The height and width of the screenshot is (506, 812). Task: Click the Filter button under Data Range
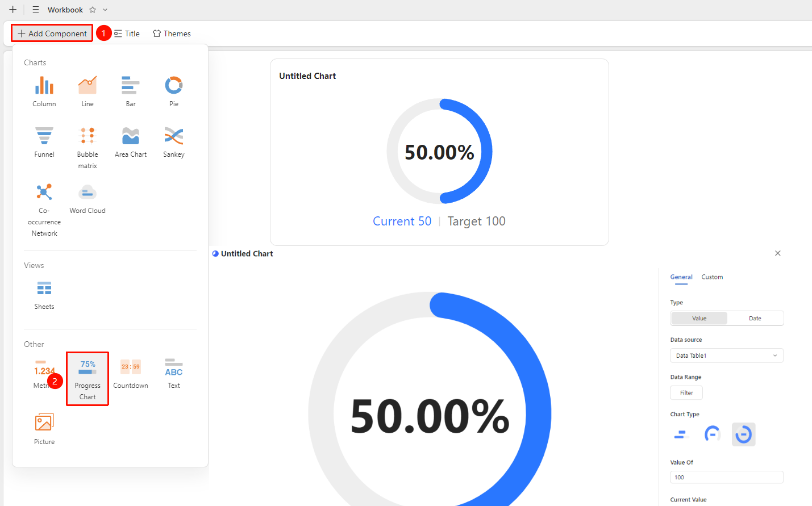686,392
